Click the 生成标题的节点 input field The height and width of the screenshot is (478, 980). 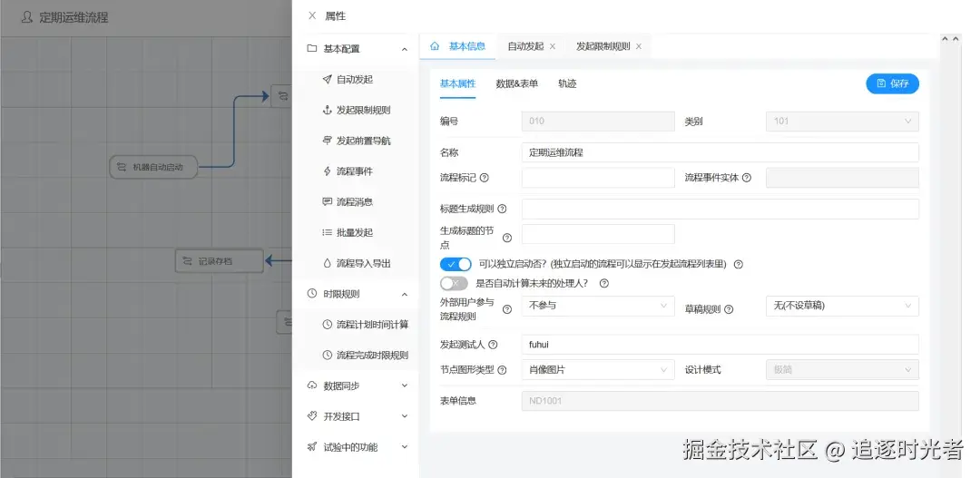598,234
